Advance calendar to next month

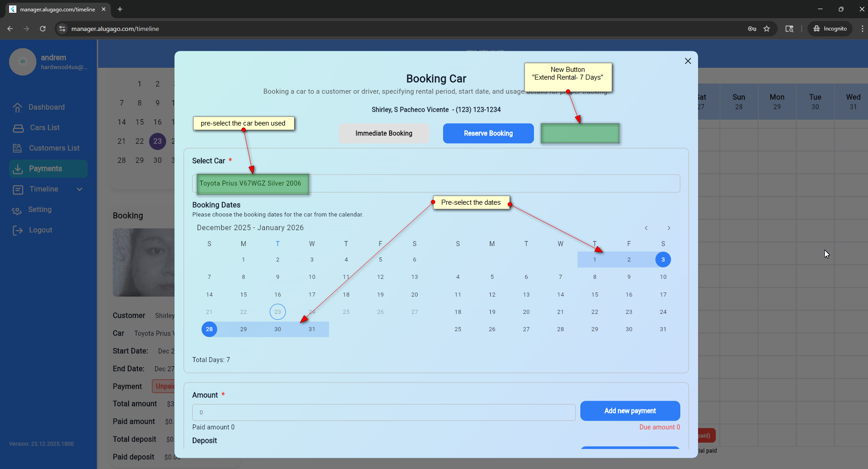[x=668, y=228]
